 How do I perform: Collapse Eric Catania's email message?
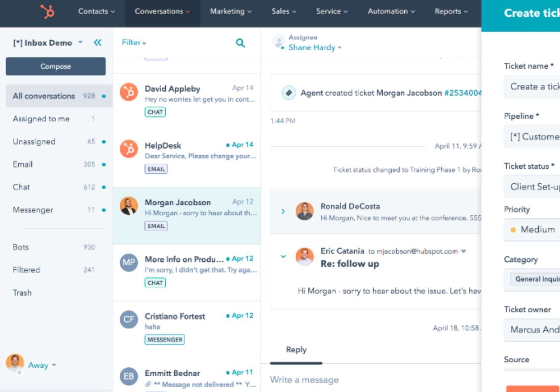click(283, 256)
